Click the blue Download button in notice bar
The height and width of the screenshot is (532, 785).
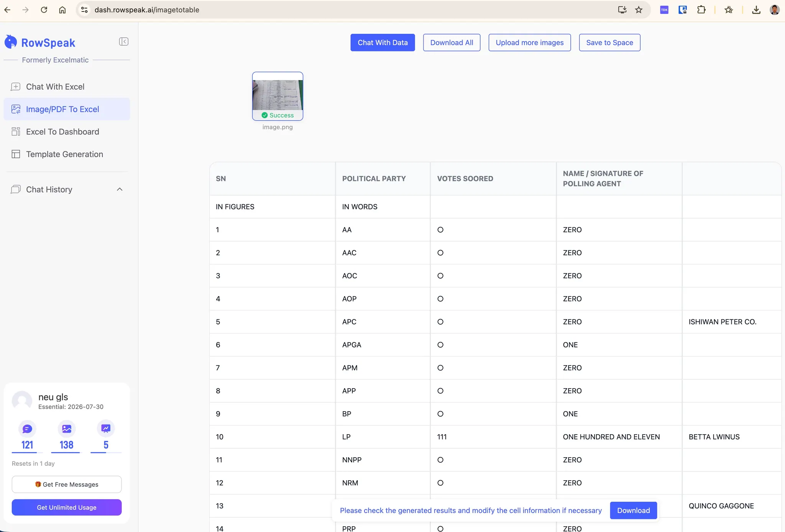pos(634,511)
